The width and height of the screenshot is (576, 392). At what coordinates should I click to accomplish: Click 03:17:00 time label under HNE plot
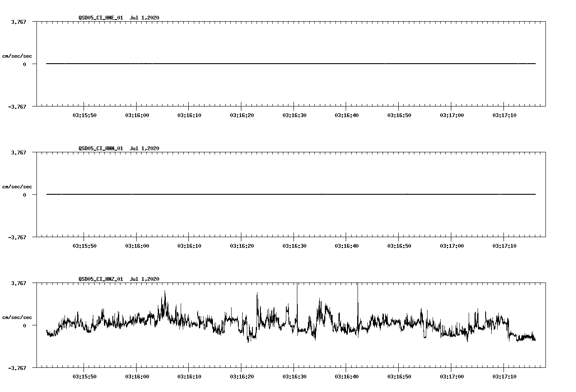pos(451,115)
